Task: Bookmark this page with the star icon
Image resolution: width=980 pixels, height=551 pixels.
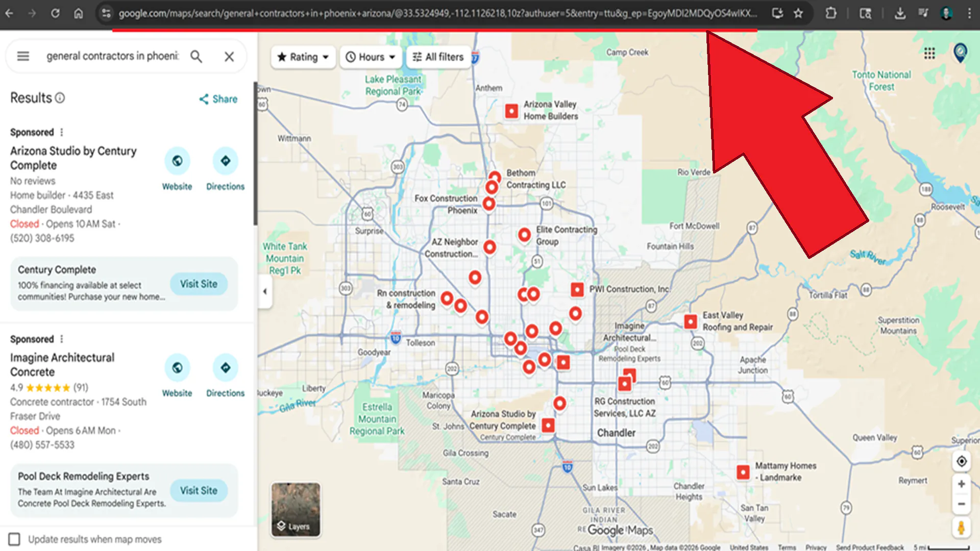Action: (798, 13)
